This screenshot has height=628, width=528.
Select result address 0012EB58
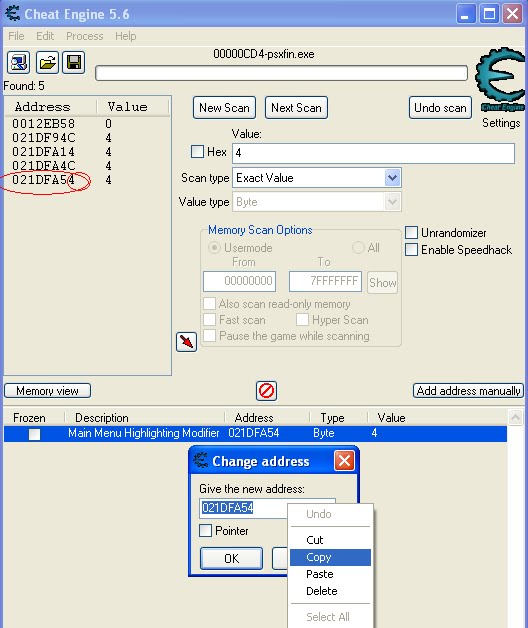pos(43,124)
